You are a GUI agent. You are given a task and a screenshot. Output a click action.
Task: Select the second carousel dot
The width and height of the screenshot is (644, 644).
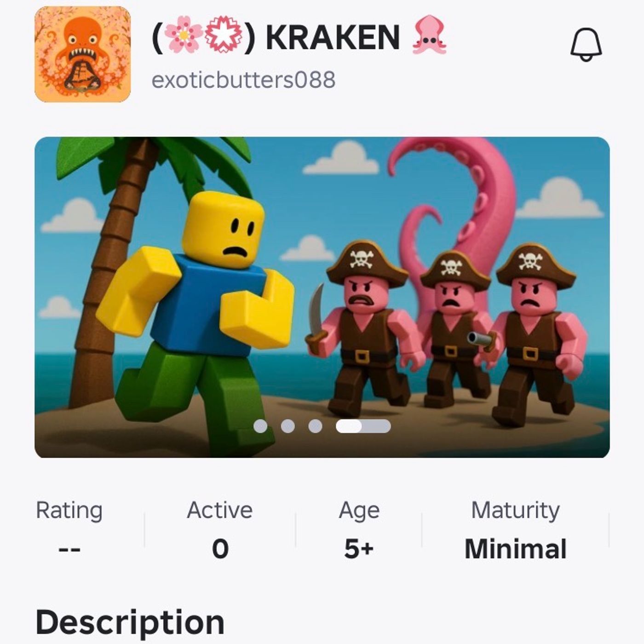point(288,426)
